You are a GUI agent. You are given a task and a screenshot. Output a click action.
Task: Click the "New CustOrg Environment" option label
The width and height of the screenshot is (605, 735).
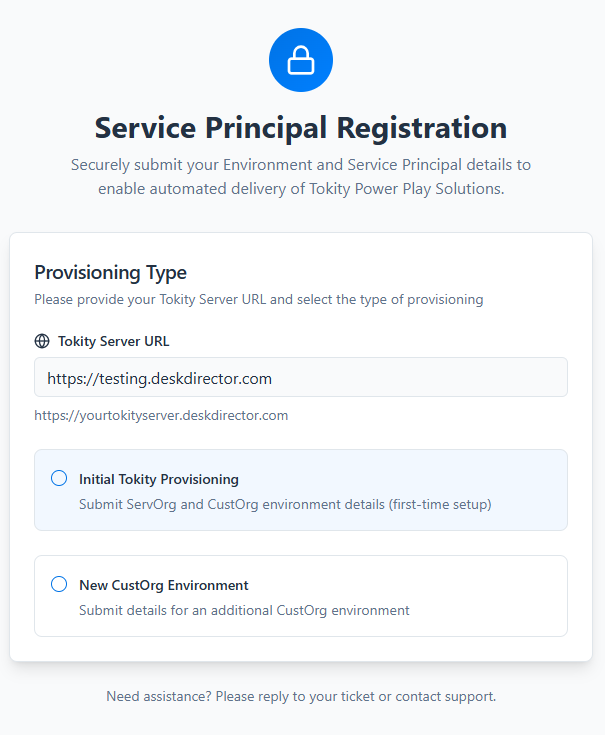pos(164,585)
